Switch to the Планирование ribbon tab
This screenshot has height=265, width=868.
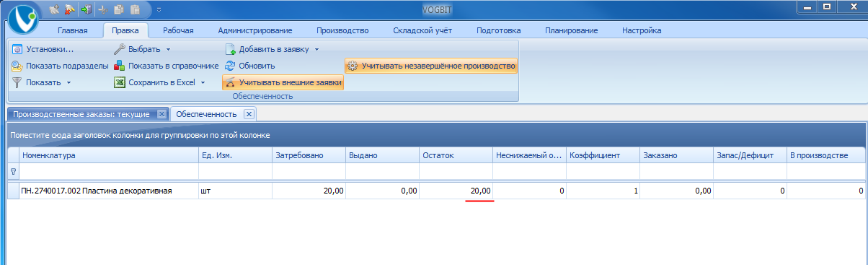(x=572, y=30)
